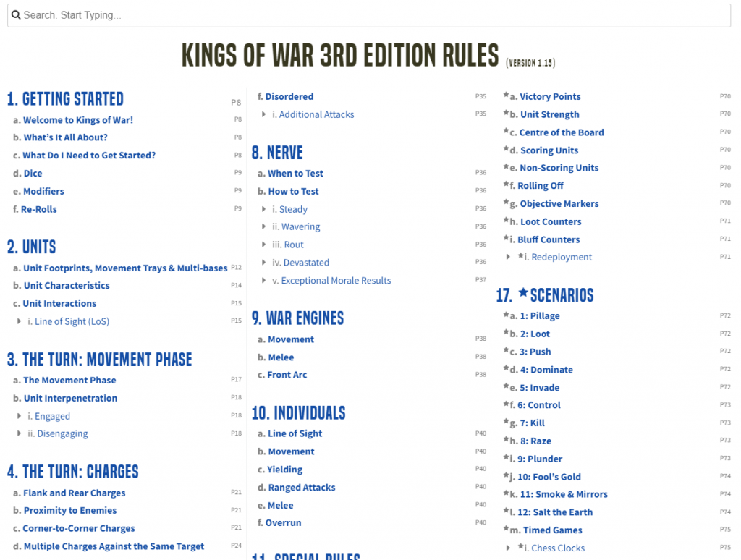The width and height of the screenshot is (741, 560).
Task: Expand the Engaged sub-item arrow
Action: tap(19, 416)
